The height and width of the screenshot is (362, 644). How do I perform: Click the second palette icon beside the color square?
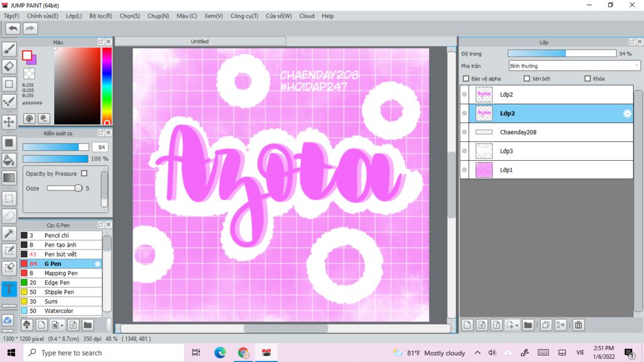(44, 119)
